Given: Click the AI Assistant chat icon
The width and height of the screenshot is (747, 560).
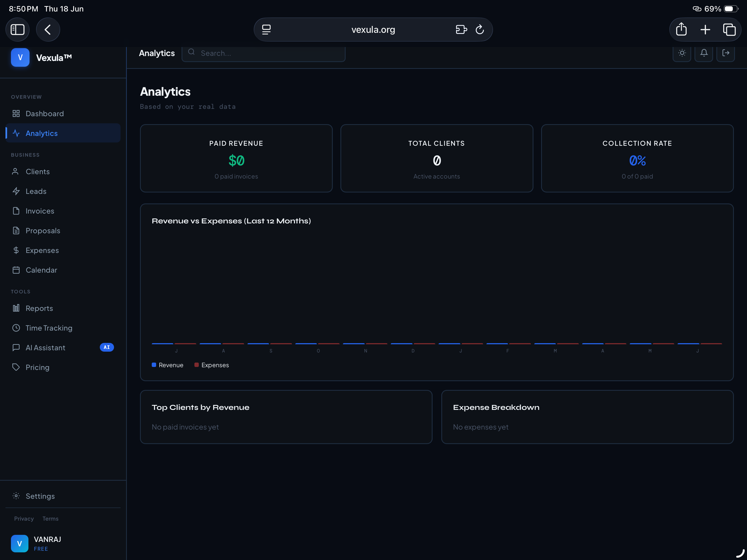Looking at the screenshot, I should 16,348.
